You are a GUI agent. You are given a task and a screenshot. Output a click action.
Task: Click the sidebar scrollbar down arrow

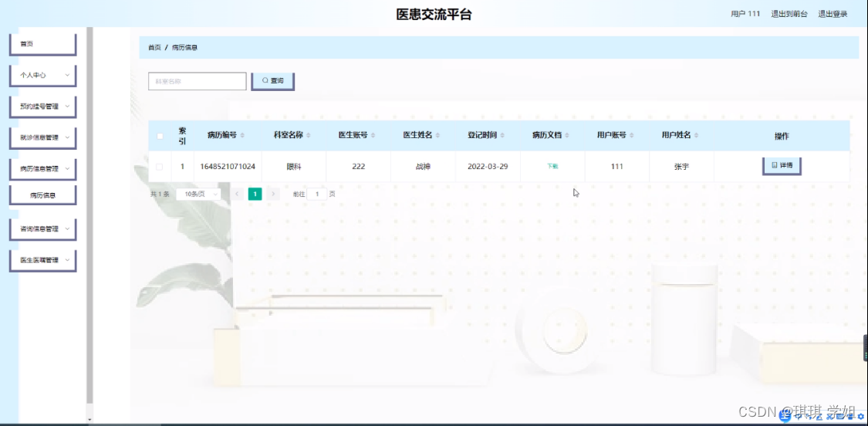[90, 420]
